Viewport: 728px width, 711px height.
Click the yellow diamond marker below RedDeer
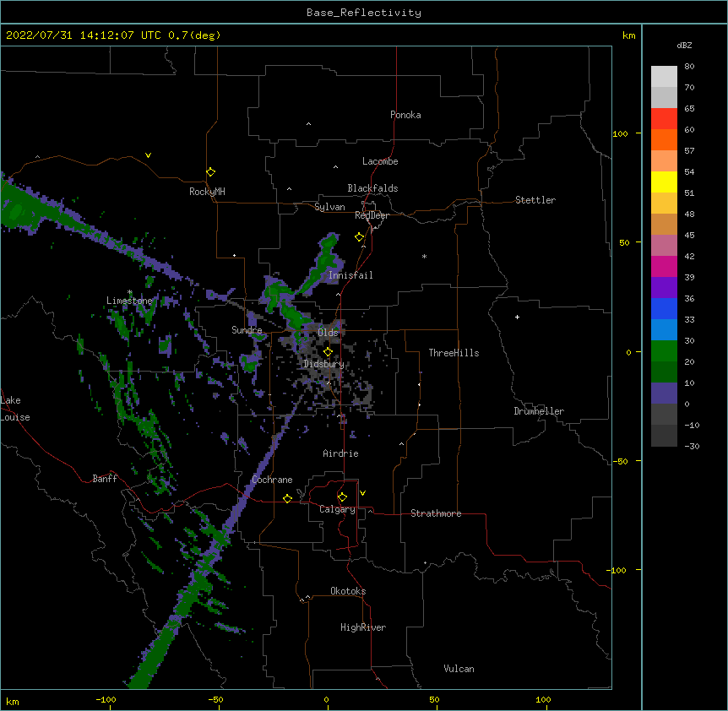click(359, 237)
